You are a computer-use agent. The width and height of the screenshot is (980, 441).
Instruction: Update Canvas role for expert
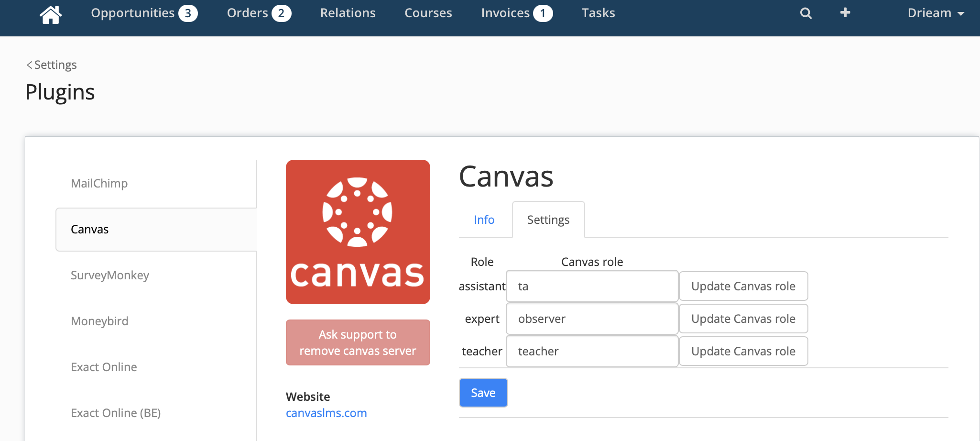coord(743,319)
